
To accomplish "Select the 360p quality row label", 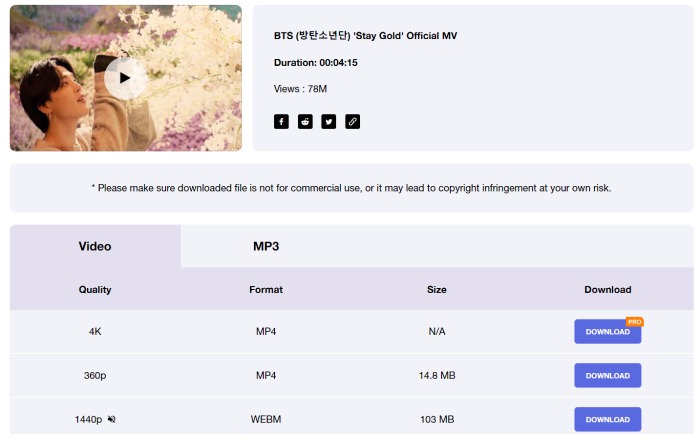I will click(95, 376).
